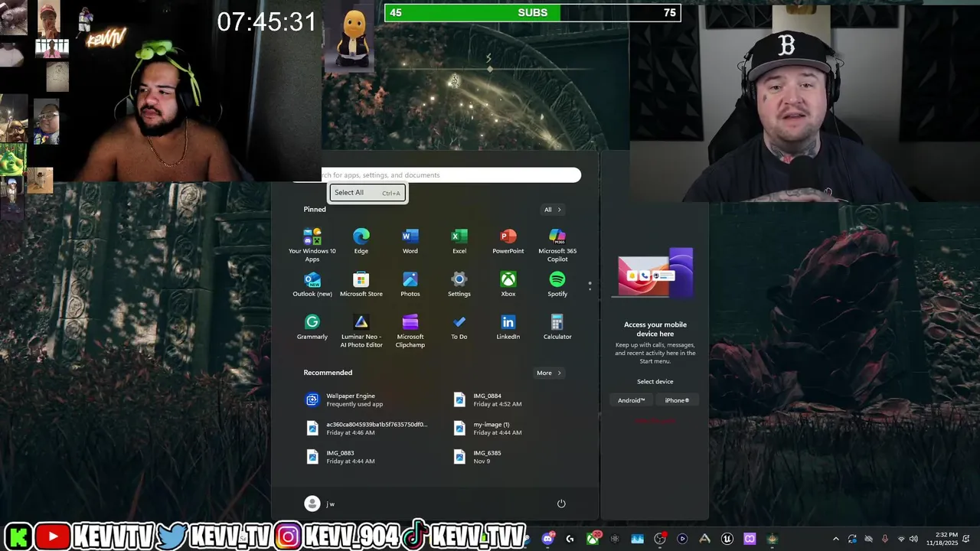Viewport: 980px width, 551px height.
Task: Show hidden system tray icons chevron
Action: pos(836,539)
